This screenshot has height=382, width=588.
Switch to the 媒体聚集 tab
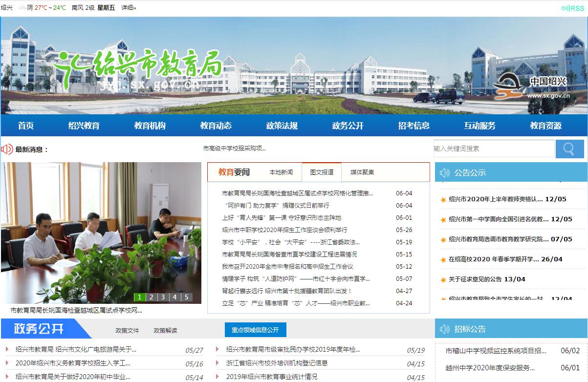tap(362, 172)
